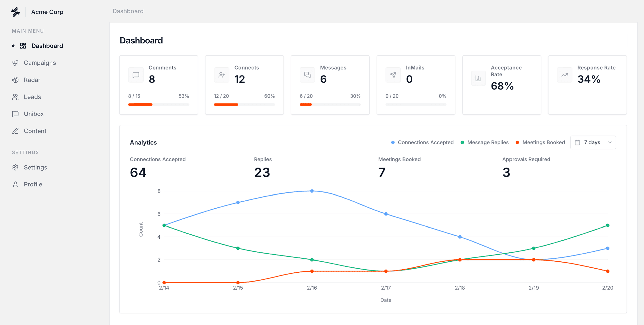Click the Acceptance Rate card

coord(501,85)
